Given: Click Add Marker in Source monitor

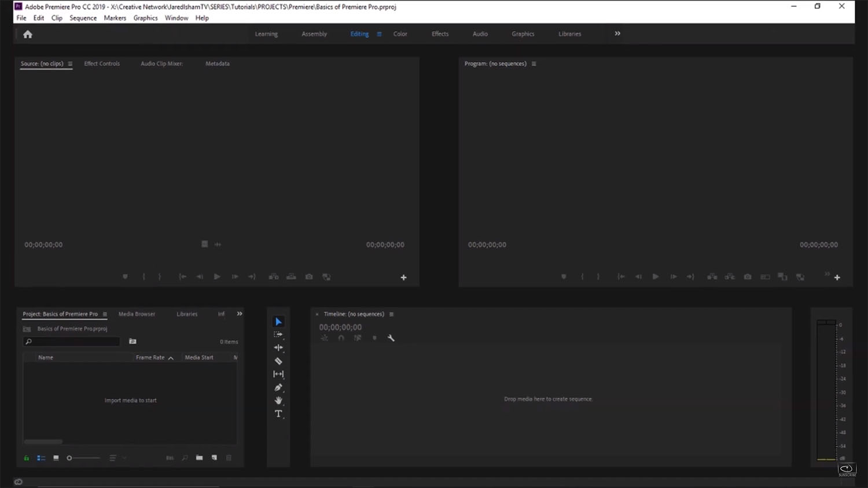Looking at the screenshot, I should (x=125, y=277).
